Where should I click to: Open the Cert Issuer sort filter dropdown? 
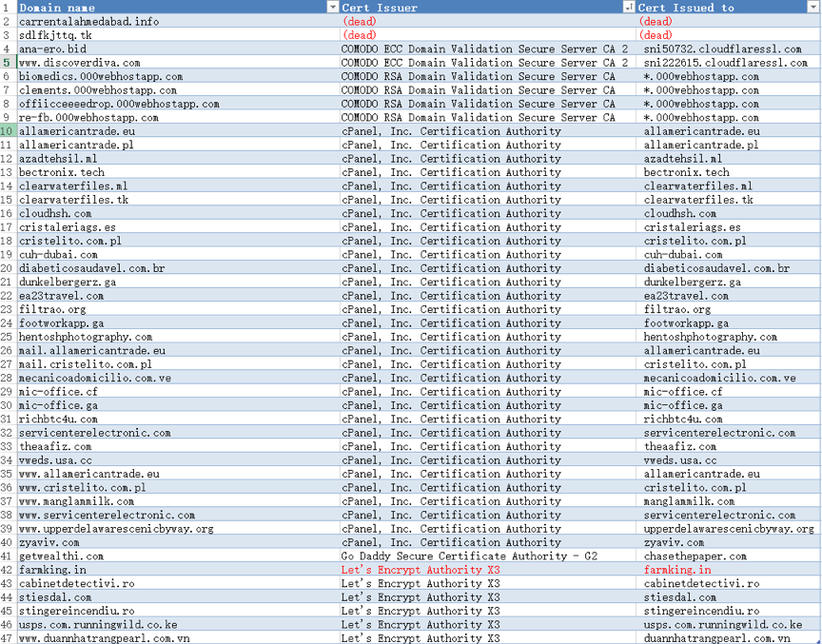(629, 8)
